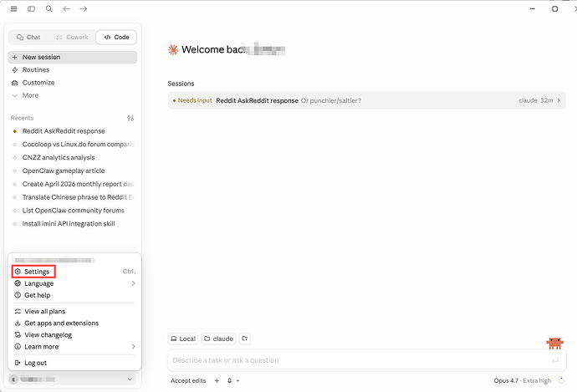Switch to the Cowork tab

pyautogui.click(x=72, y=37)
